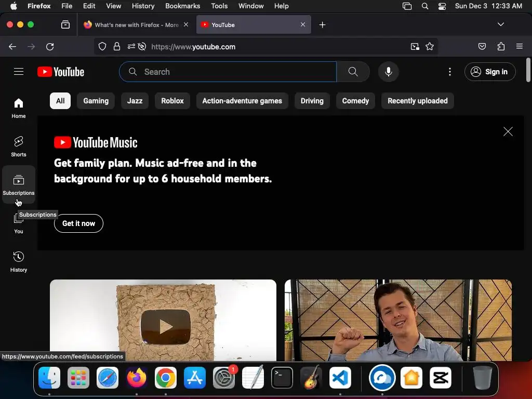Click the YouTube logo
The width and height of the screenshot is (532, 399).
click(61, 72)
